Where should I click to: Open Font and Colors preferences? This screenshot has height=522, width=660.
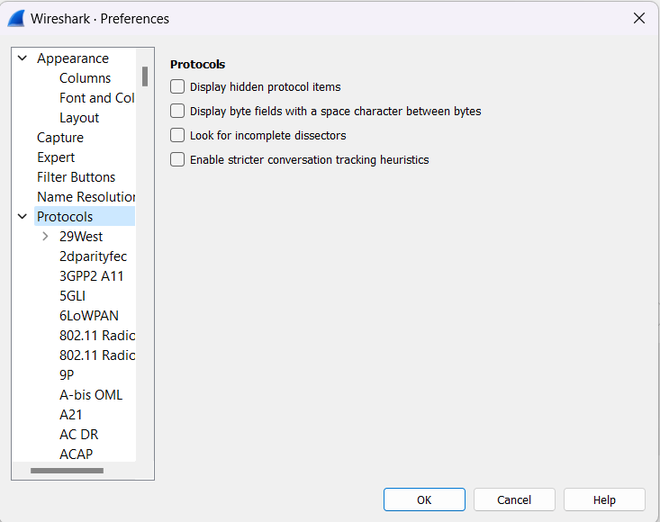tap(97, 98)
